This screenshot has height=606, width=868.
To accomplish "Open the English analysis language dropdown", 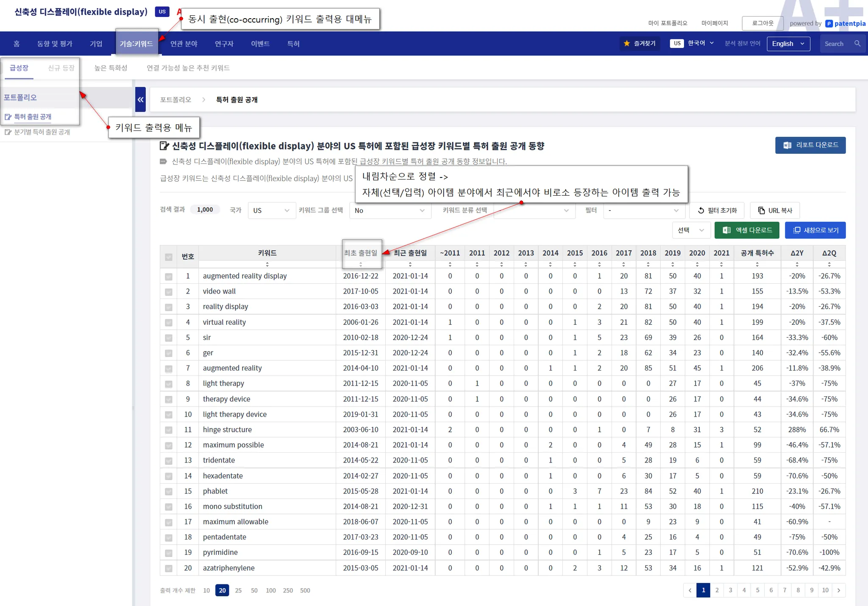I will 788,44.
